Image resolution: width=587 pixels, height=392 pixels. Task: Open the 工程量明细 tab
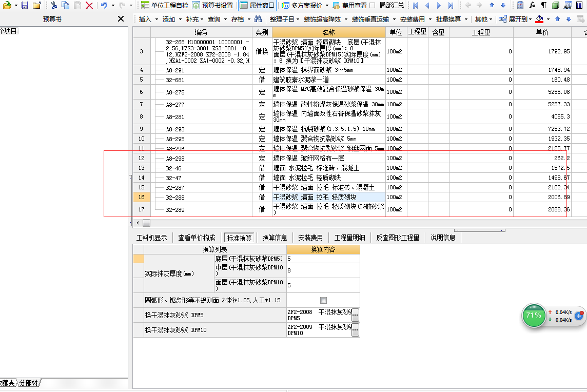pyautogui.click(x=349, y=238)
